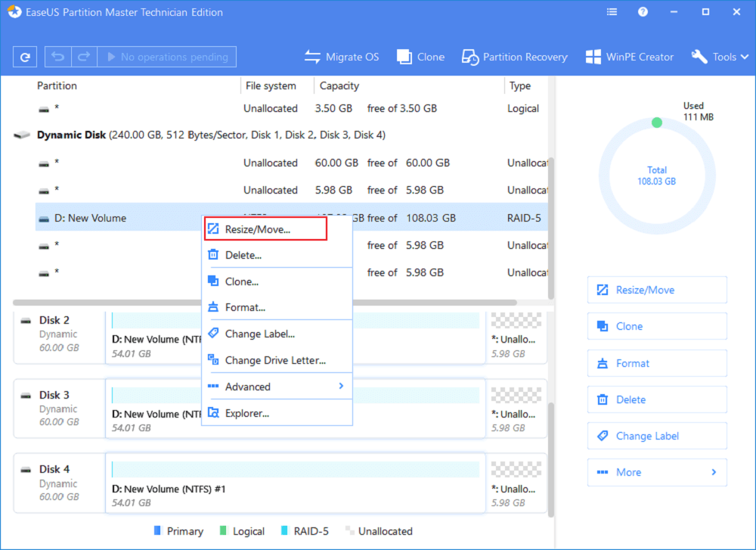Screen dimensions: 756x550
Task: Click the Format button in the right panel
Action: 656,363
